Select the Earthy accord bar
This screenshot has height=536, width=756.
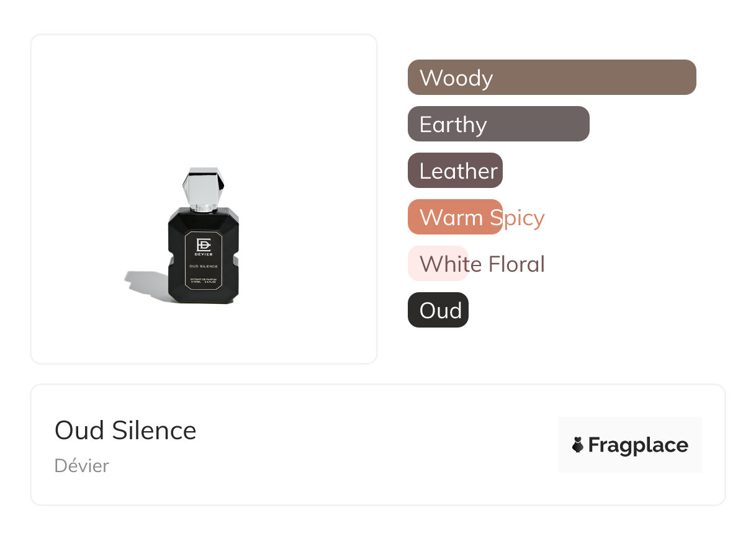498,124
